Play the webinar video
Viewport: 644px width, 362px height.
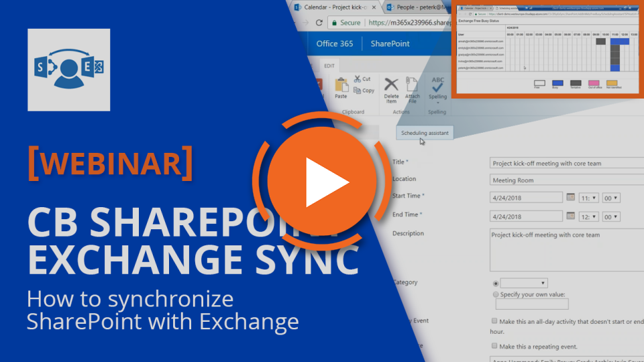pyautogui.click(x=321, y=181)
